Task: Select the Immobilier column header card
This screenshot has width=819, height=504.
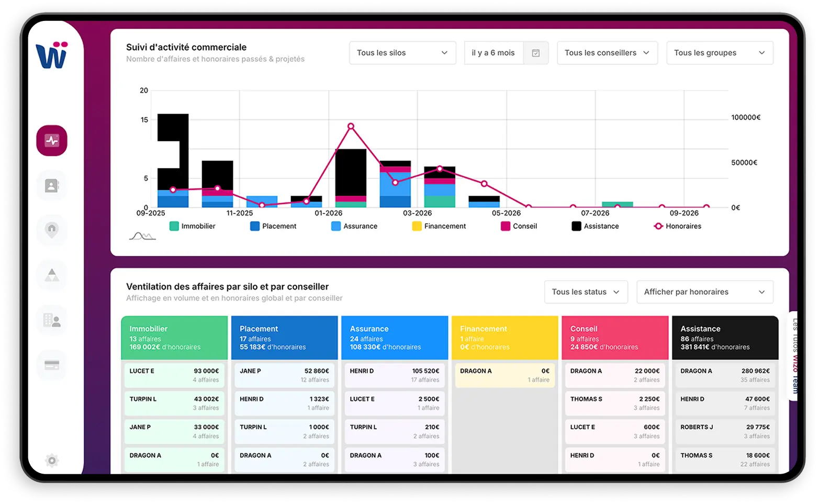Action: tap(174, 338)
